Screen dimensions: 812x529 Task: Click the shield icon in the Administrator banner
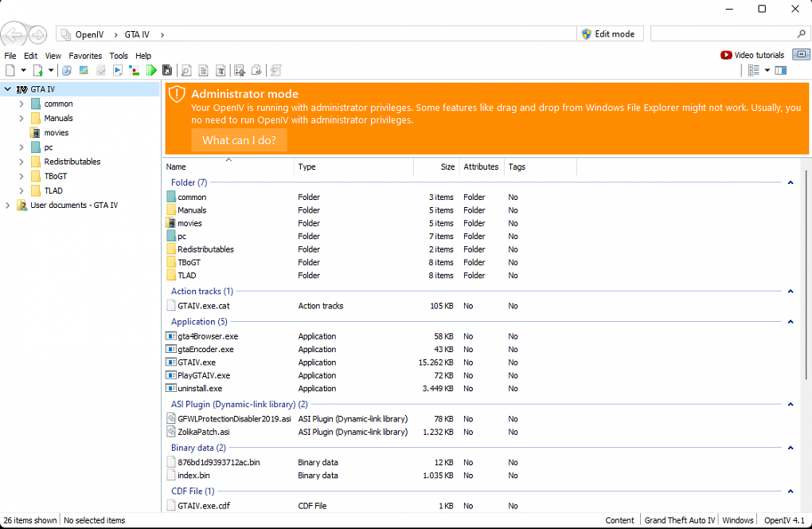(x=177, y=94)
